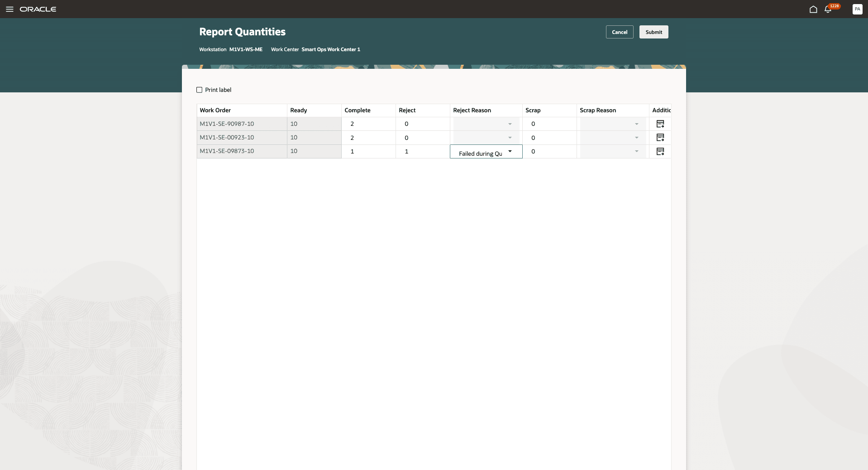Select work order cell M1V1-SE-90987-10
The height and width of the screenshot is (470, 868).
(x=242, y=124)
